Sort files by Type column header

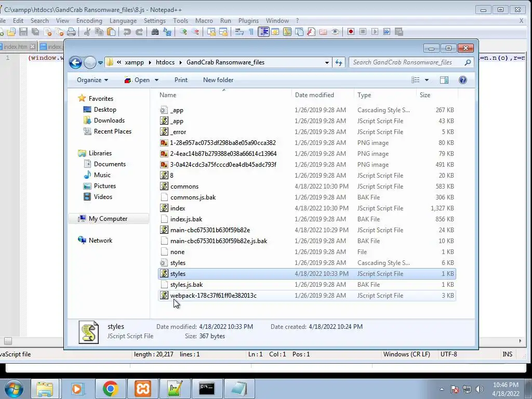385,95
